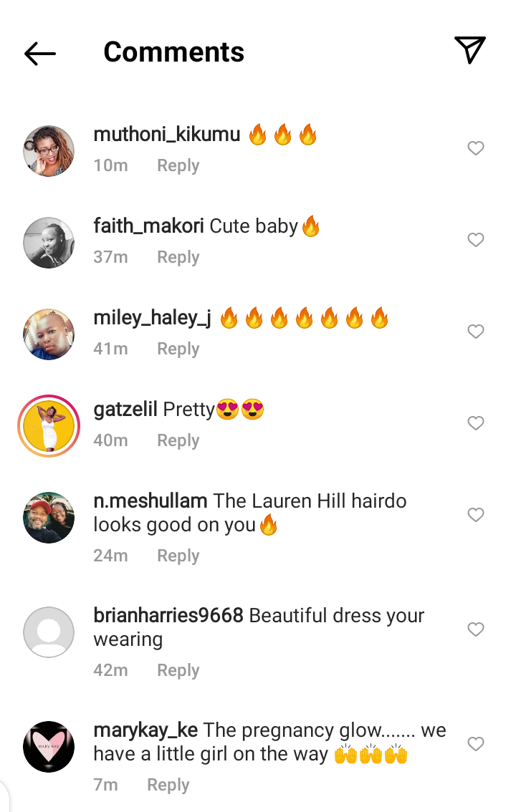Like faith_makori's Cute baby comment
516x812 pixels.
pos(476,240)
